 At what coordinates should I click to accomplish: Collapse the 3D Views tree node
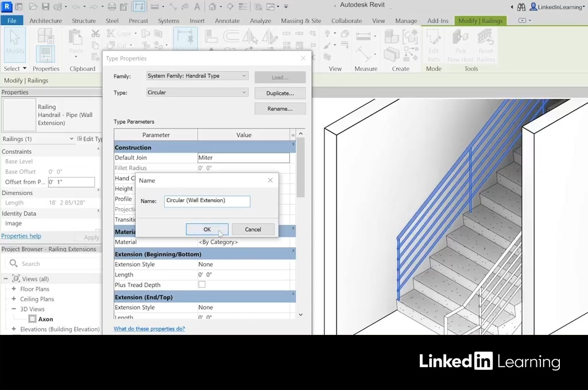(x=14, y=309)
